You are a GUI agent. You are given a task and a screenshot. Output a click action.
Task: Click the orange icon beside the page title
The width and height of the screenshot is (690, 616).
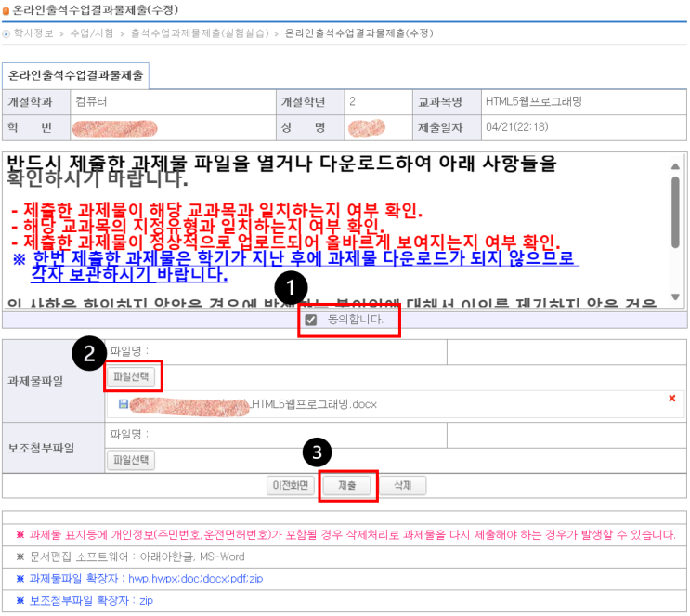coord(6,10)
